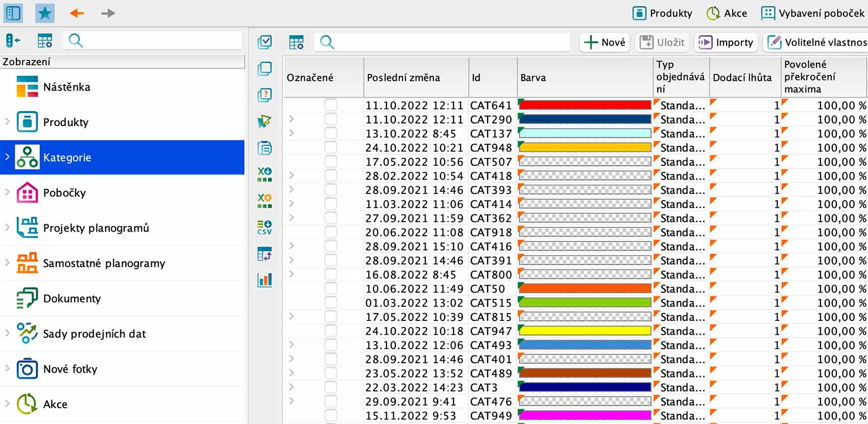This screenshot has height=424, width=868.
Task: Check the box for row CAT948
Action: click(x=331, y=147)
